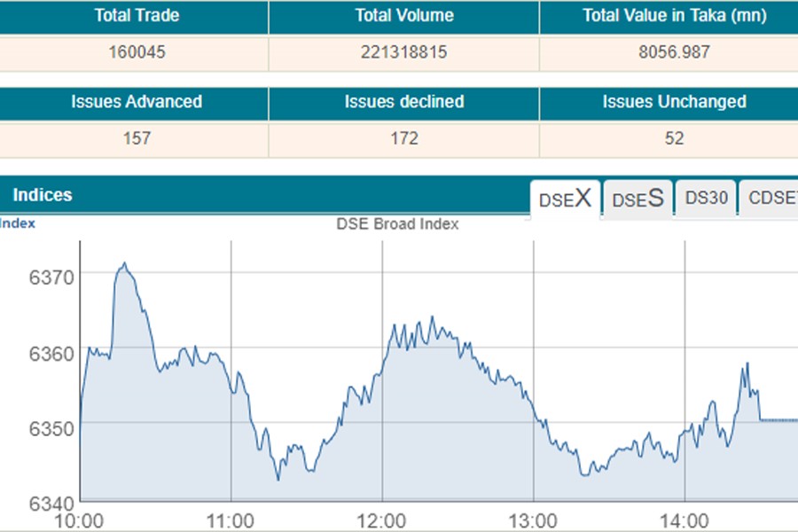Image resolution: width=798 pixels, height=532 pixels.
Task: Show the CDSET index tab
Action: coord(771,198)
